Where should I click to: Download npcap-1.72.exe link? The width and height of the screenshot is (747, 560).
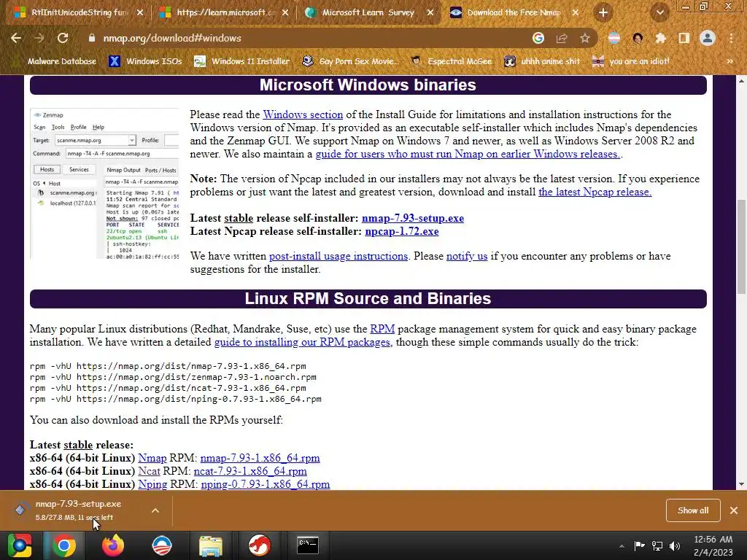click(402, 231)
